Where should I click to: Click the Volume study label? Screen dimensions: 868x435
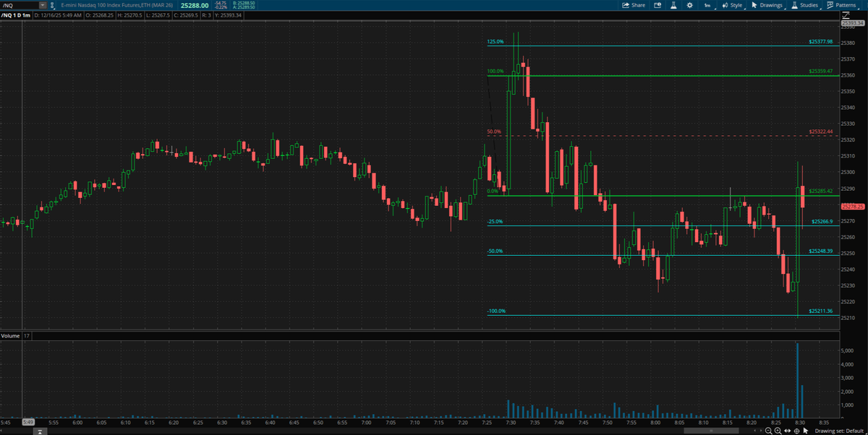10,336
